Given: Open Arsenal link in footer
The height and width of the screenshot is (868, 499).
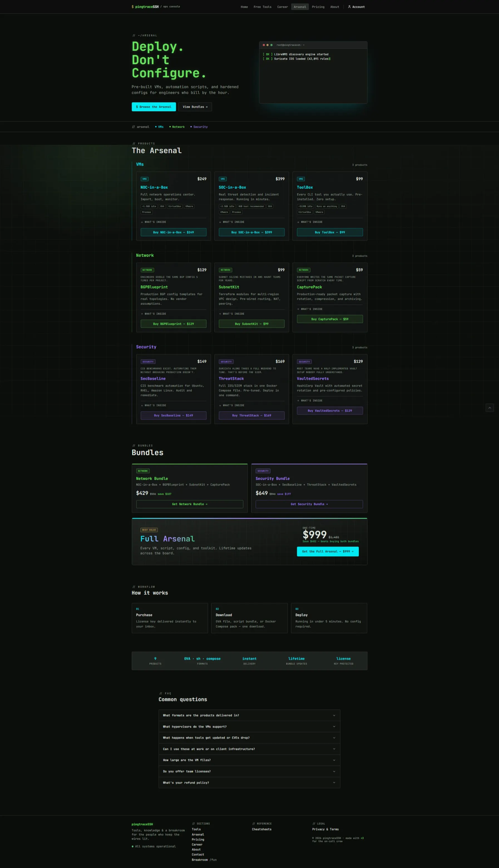Looking at the screenshot, I should pos(198,835).
